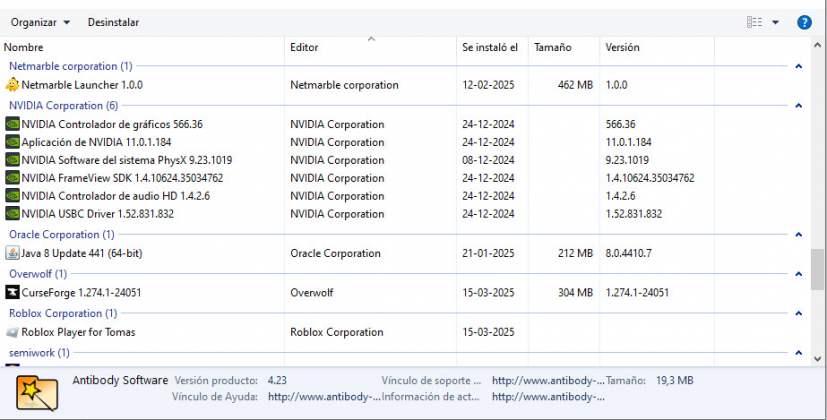Select Java 8 Update 441 (64-bit) name
827x420 pixels.
82,253
